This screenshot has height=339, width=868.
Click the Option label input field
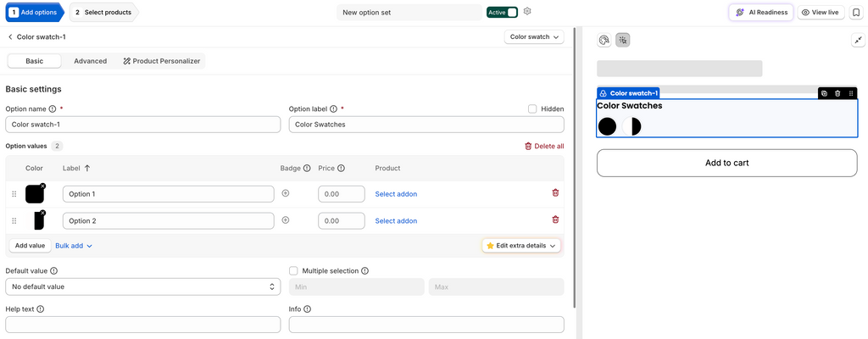click(426, 125)
